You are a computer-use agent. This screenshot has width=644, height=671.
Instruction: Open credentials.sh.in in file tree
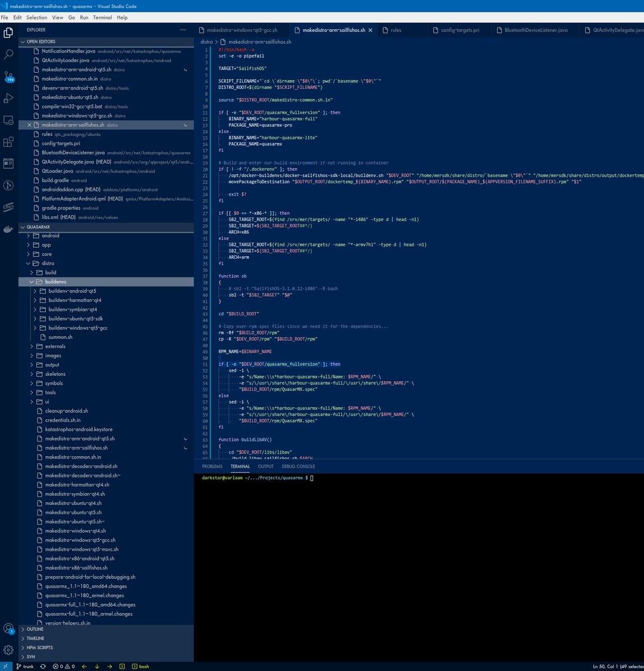coord(106,420)
